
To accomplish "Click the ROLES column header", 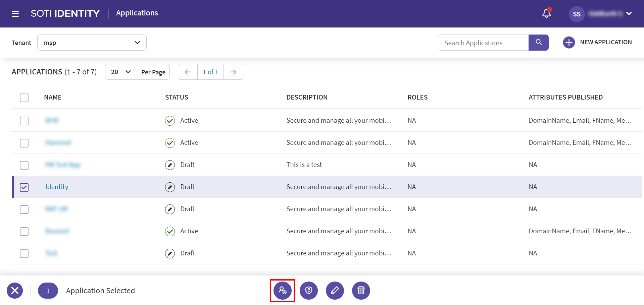I will 417,97.
